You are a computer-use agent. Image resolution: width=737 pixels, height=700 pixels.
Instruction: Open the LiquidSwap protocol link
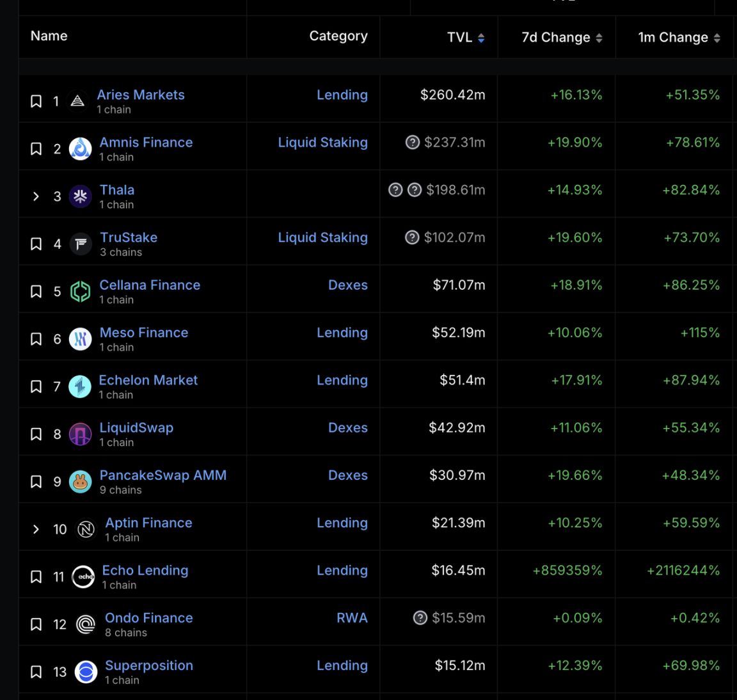coord(136,427)
